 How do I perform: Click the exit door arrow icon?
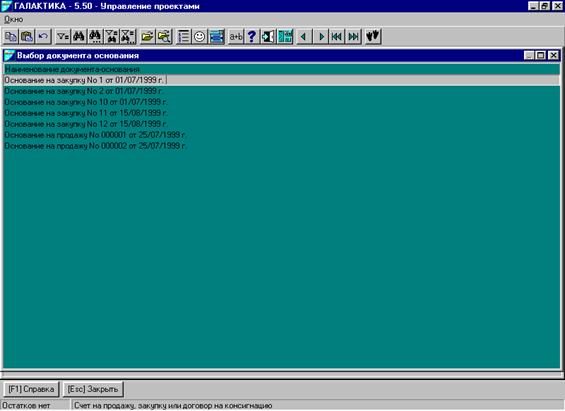(x=268, y=36)
